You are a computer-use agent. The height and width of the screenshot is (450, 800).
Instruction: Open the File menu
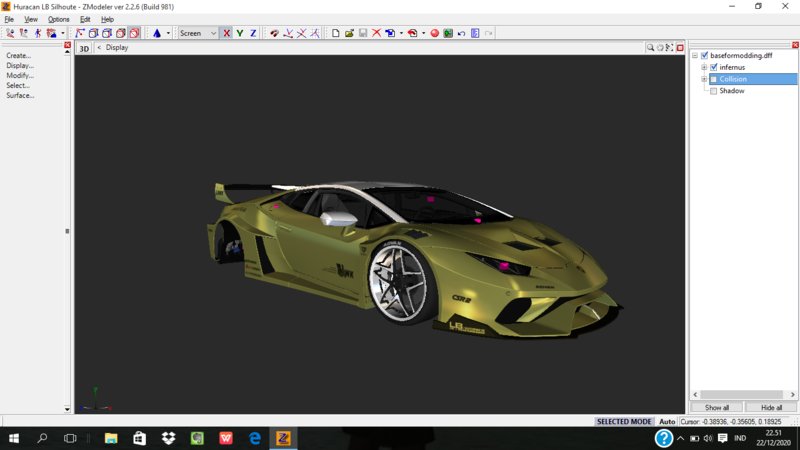click(9, 19)
